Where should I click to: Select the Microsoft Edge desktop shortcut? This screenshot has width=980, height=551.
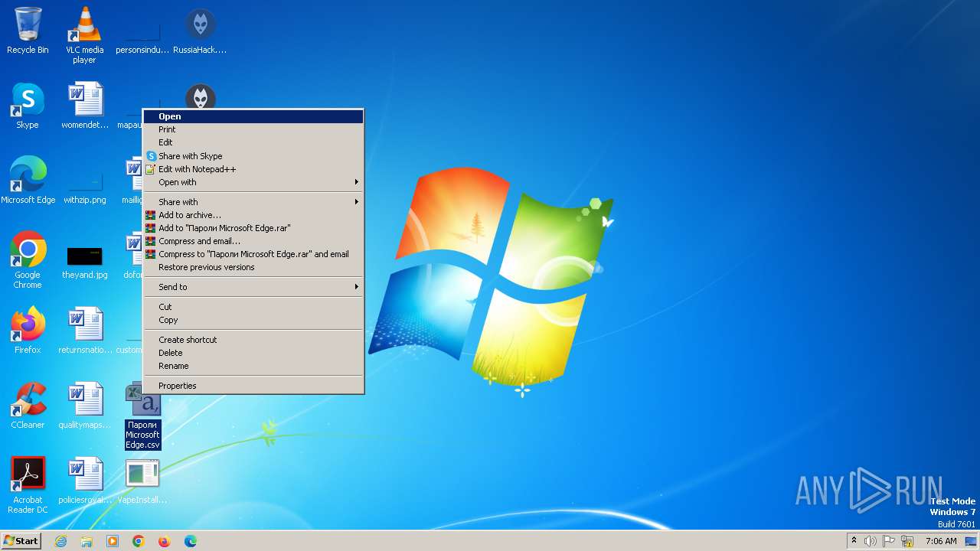[x=28, y=181]
